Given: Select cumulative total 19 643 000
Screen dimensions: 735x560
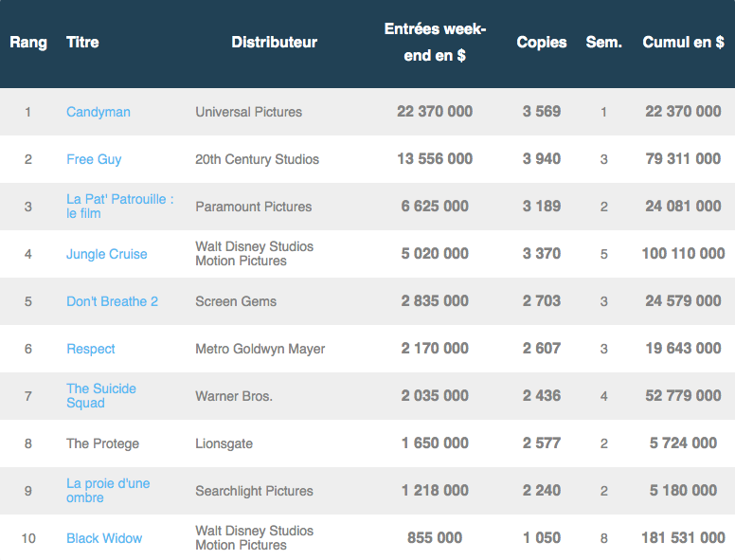Looking at the screenshot, I should point(684,349).
